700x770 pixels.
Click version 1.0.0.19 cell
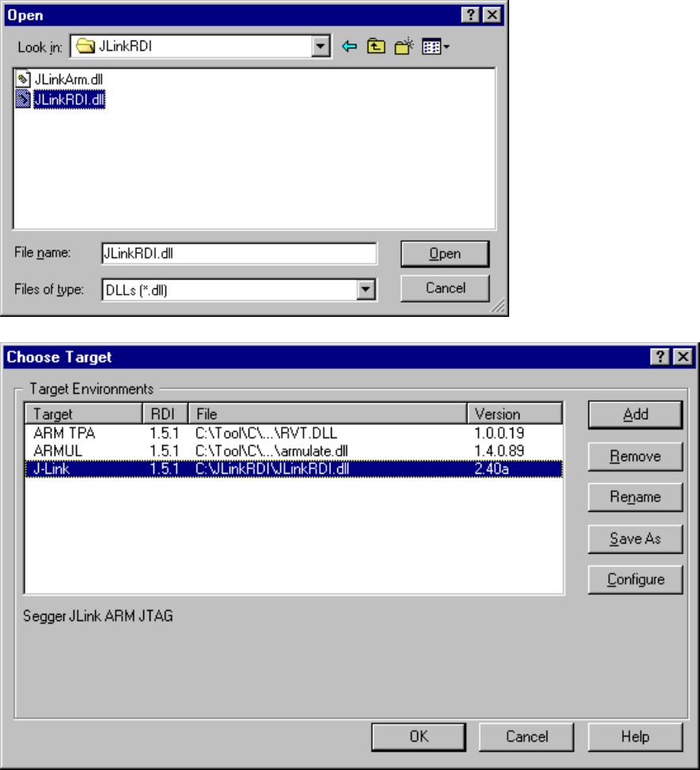pyautogui.click(x=499, y=433)
